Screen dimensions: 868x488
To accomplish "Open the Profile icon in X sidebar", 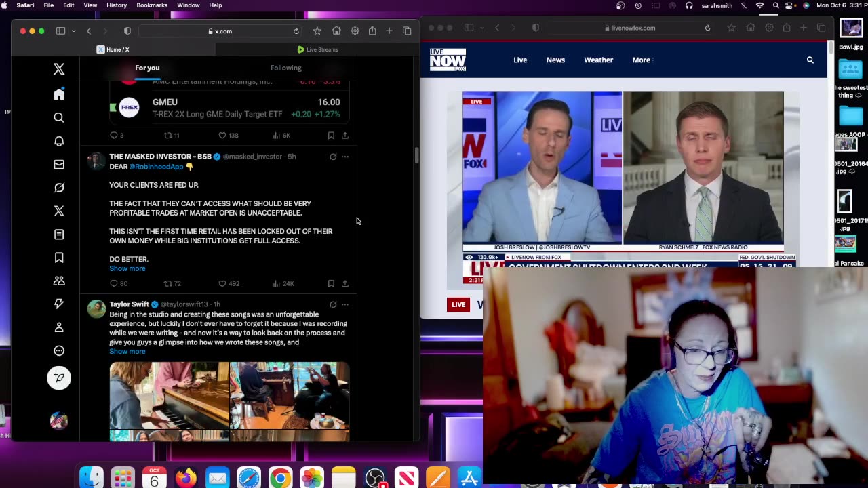I will pos(59,327).
